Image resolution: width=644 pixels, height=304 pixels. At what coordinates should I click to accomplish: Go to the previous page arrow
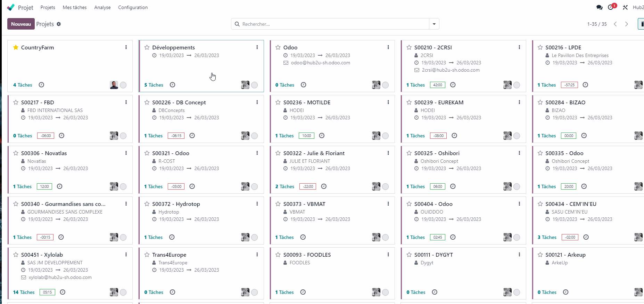coord(615,24)
